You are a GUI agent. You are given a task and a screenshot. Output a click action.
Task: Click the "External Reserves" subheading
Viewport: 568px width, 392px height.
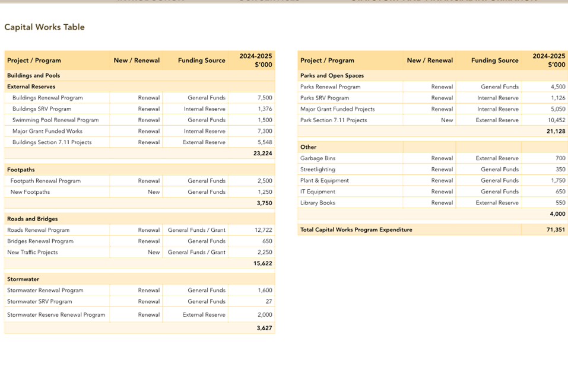[x=31, y=87]
